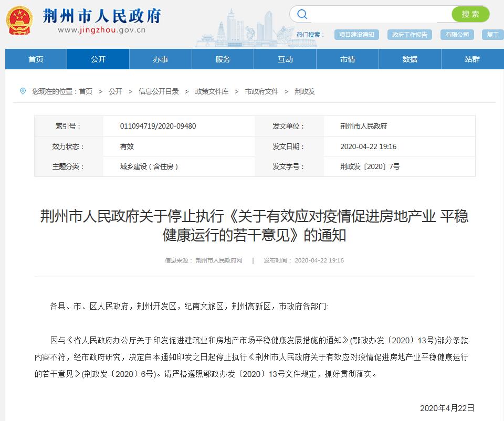Open the 市情 menu
This screenshot has height=421, width=504.
point(347,59)
